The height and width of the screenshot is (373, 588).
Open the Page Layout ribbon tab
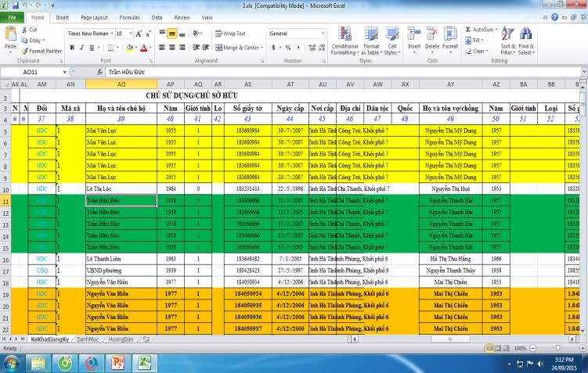pyautogui.click(x=95, y=16)
